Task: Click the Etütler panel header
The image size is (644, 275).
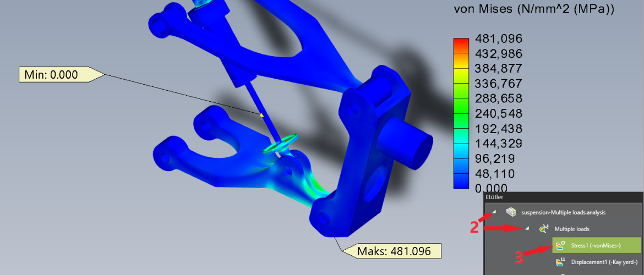Action: (494, 196)
